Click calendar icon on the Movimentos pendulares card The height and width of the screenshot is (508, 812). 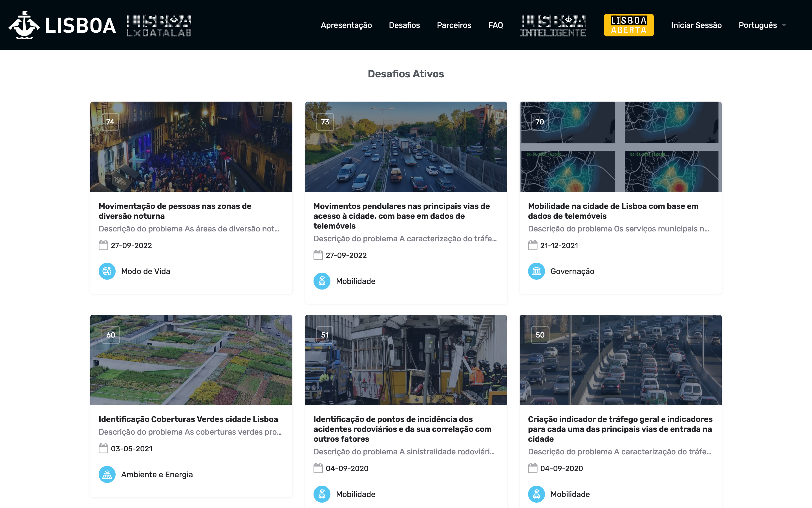pyautogui.click(x=318, y=255)
